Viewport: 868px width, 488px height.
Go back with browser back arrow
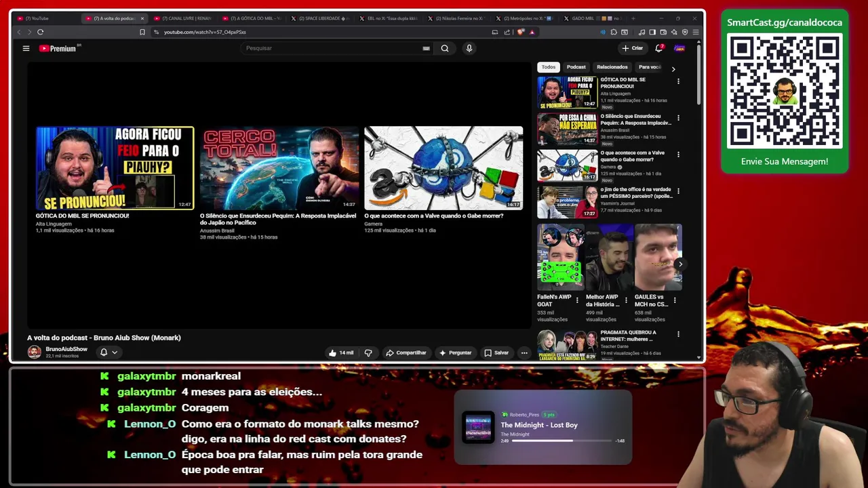coord(19,32)
